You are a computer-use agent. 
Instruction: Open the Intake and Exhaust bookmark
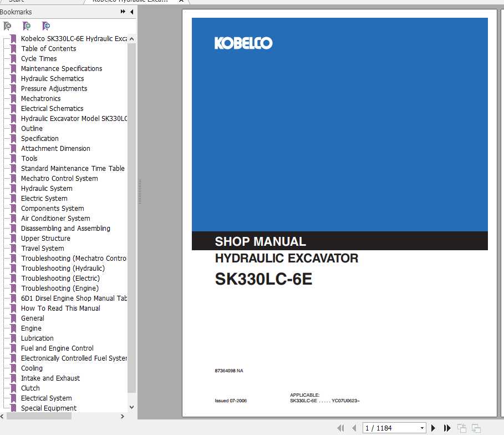[x=50, y=378]
